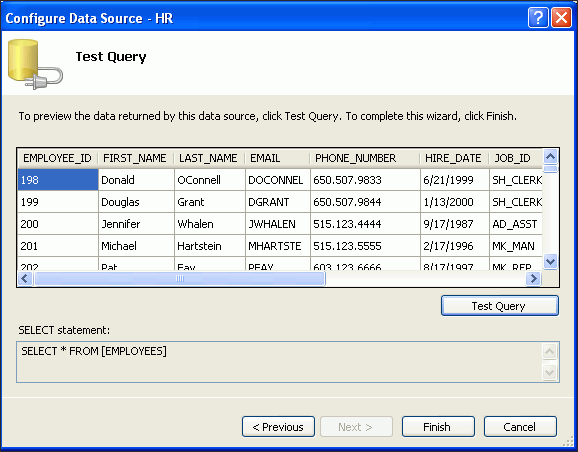The image size is (578, 452).
Task: Click the horizontal scrollbar thumb in grid
Action: click(180, 279)
